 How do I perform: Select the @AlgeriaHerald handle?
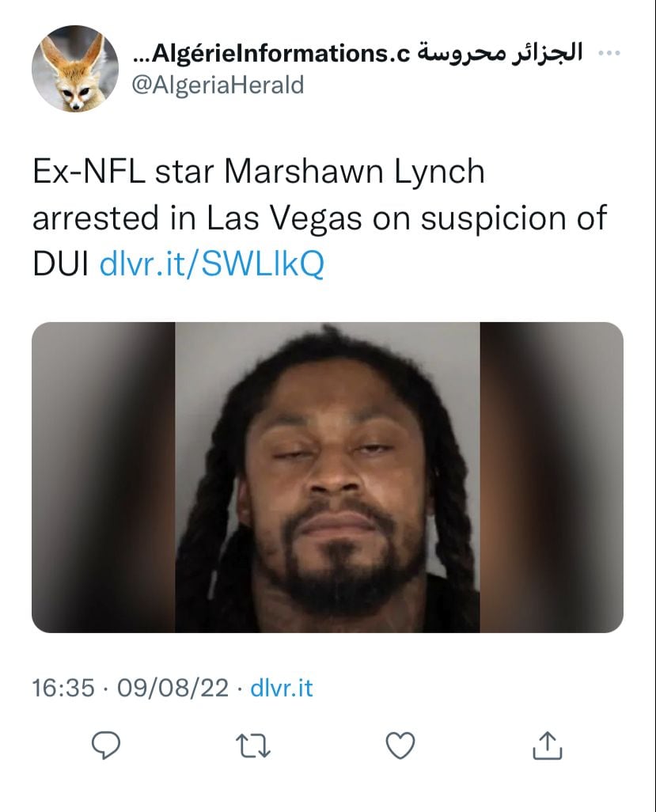click(218, 85)
